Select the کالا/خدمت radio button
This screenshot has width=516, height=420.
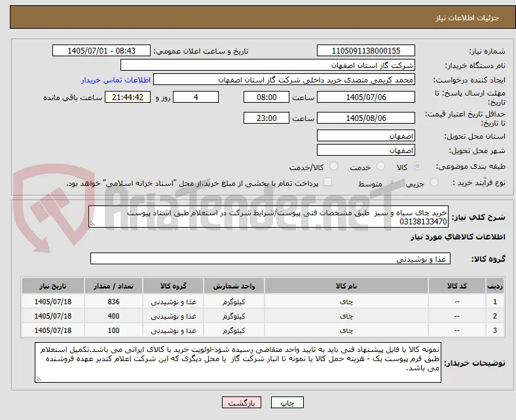pos(333,166)
